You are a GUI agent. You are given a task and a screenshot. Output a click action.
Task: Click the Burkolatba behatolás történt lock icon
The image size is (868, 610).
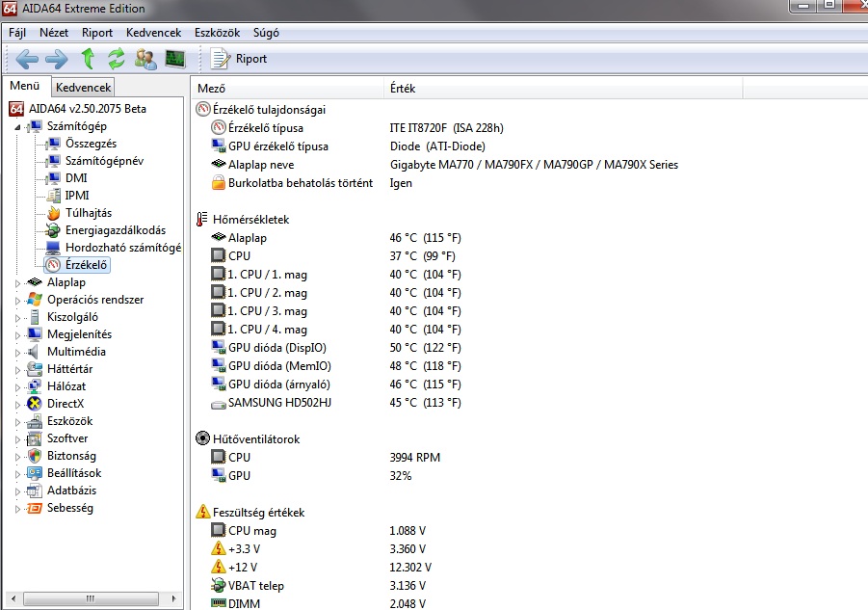(x=219, y=183)
